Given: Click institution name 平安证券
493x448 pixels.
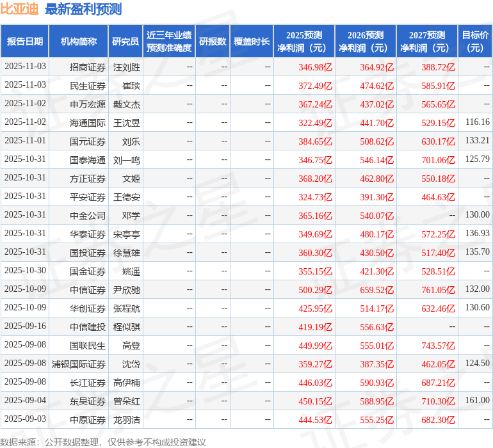Looking at the screenshot, I should point(88,197).
